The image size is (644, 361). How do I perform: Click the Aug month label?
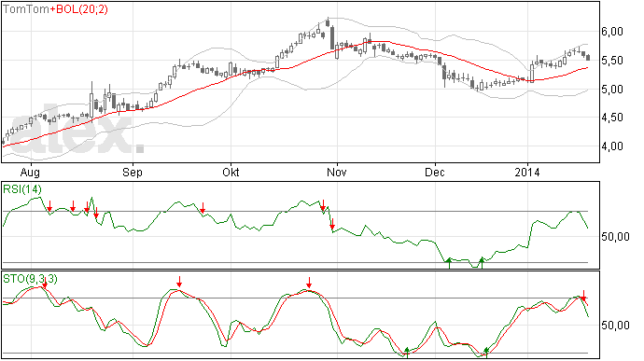tap(30, 172)
